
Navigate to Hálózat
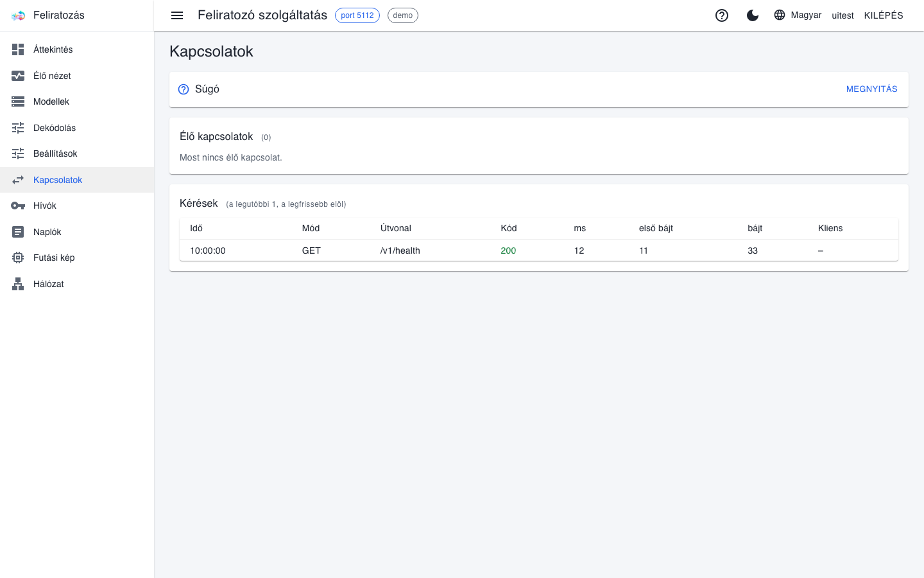pos(77,284)
